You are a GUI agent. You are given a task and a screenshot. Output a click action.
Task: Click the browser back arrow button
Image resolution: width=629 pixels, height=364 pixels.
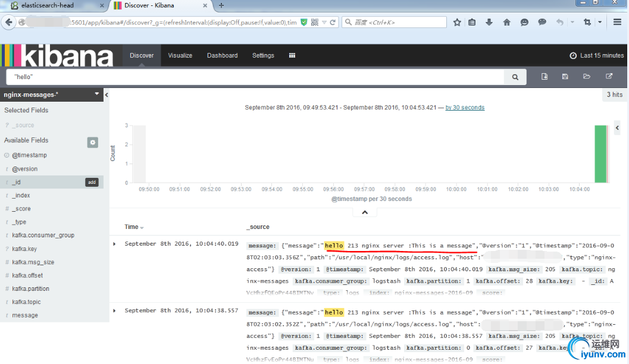pos(9,22)
